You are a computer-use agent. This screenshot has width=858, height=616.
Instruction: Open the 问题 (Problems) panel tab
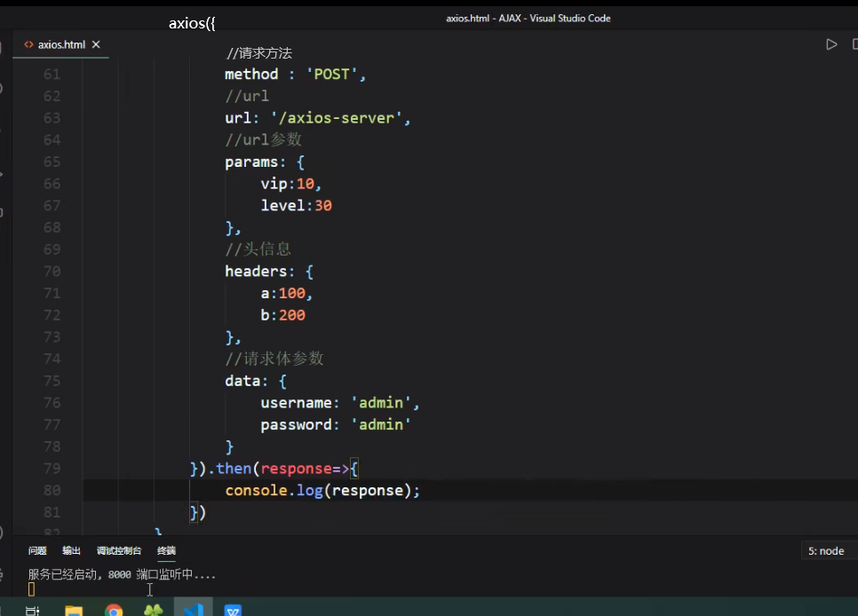(37, 550)
